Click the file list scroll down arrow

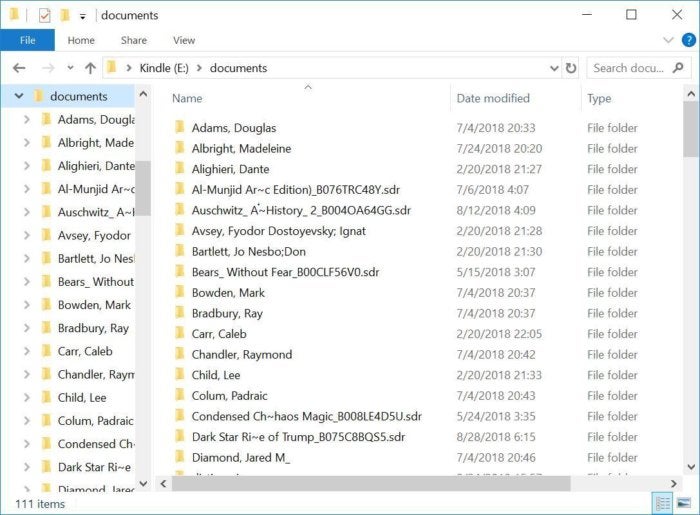pos(691,467)
